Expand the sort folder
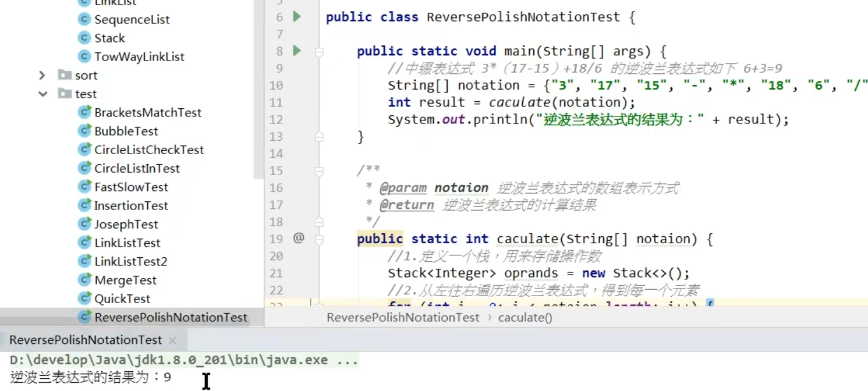The height and width of the screenshot is (391, 868). pos(42,75)
